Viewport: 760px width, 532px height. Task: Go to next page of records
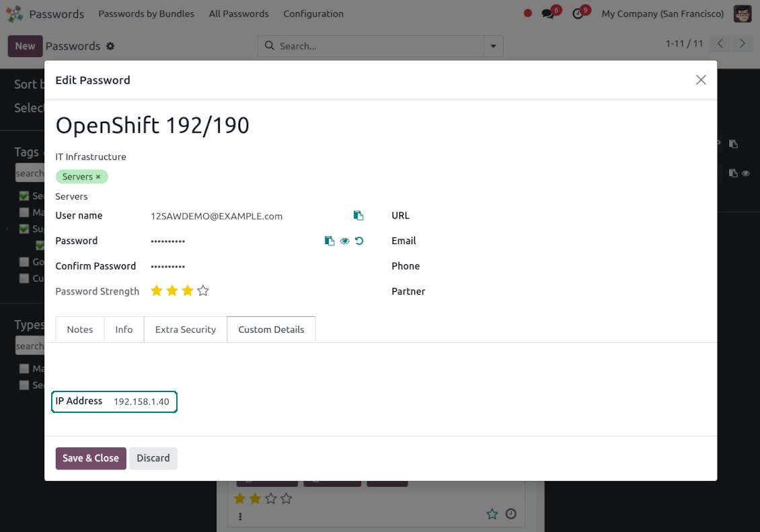(742, 44)
